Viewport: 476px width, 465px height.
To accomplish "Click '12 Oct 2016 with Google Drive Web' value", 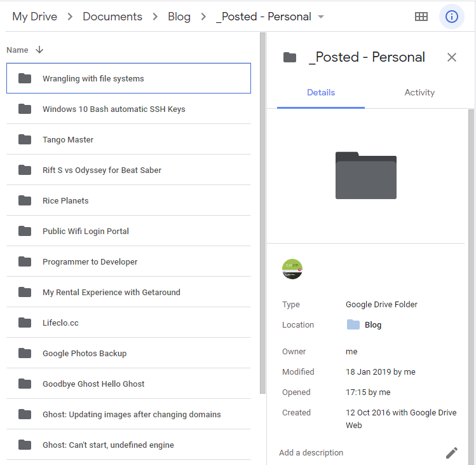I will click(x=401, y=419).
